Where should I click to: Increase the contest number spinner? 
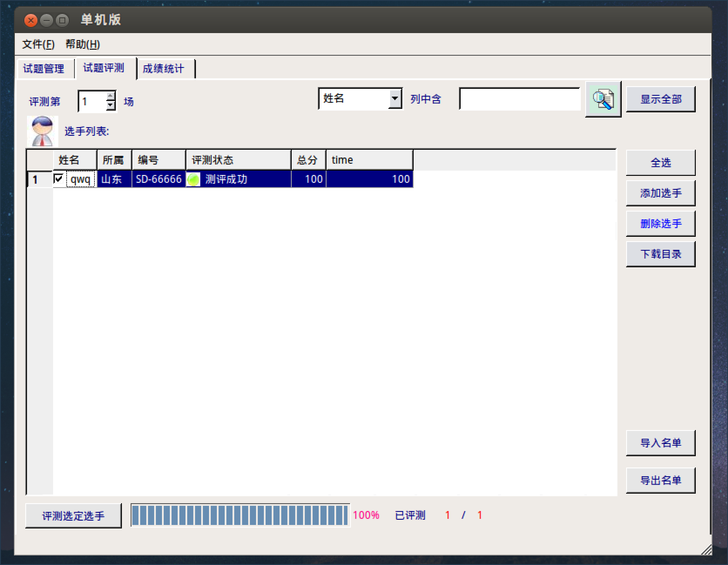111,96
